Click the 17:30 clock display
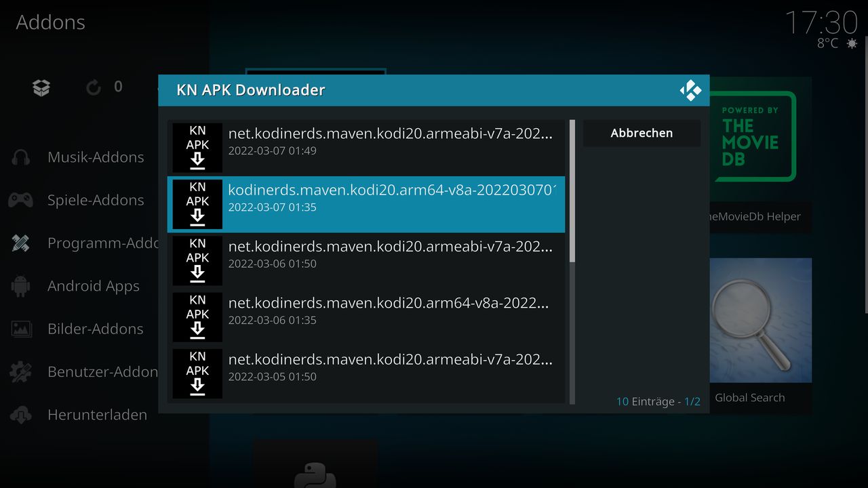 point(821,22)
